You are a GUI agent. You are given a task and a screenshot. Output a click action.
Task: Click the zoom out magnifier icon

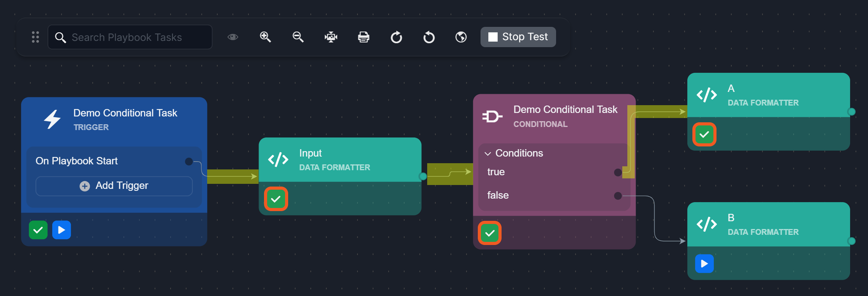click(298, 37)
